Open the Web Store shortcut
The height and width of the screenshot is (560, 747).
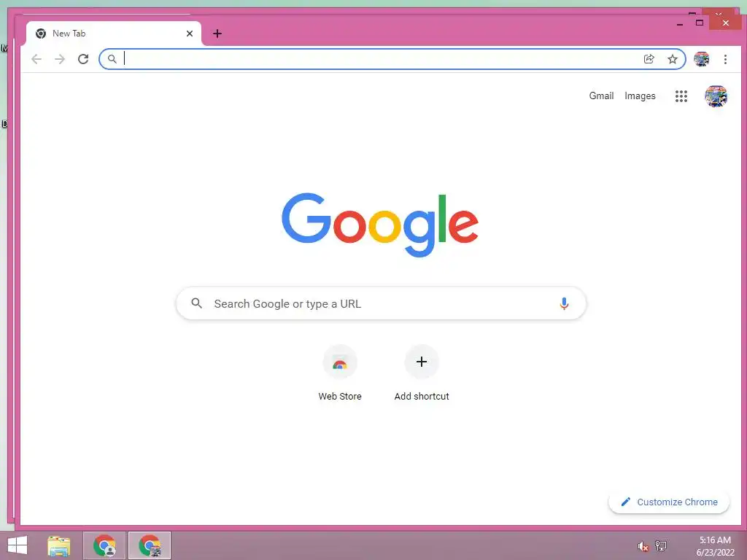340,373
